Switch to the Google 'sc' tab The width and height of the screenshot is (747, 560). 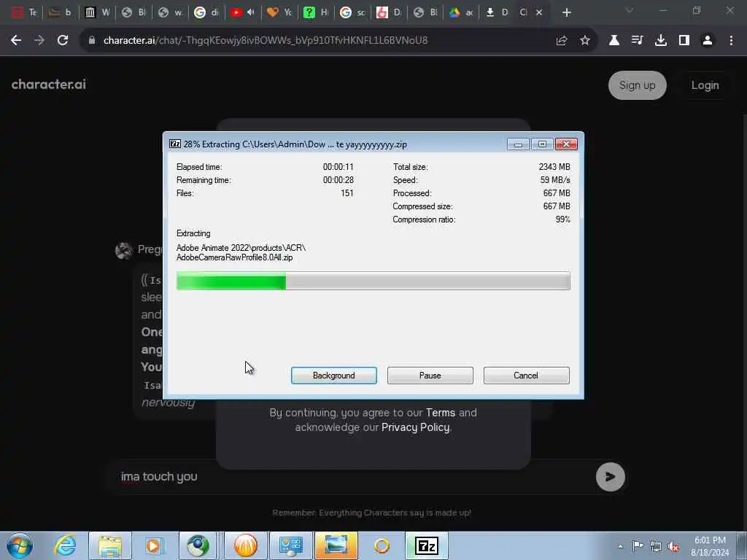[x=352, y=12]
